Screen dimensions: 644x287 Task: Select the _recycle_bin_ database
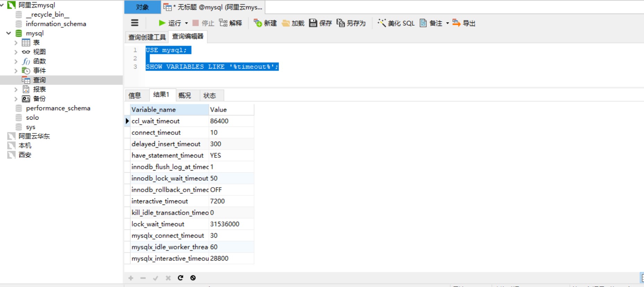[x=48, y=15]
